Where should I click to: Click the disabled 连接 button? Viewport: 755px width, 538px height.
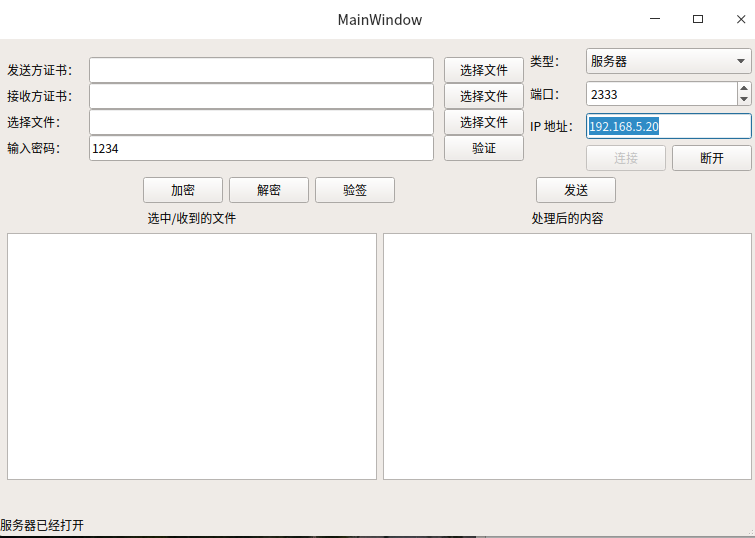pos(626,158)
